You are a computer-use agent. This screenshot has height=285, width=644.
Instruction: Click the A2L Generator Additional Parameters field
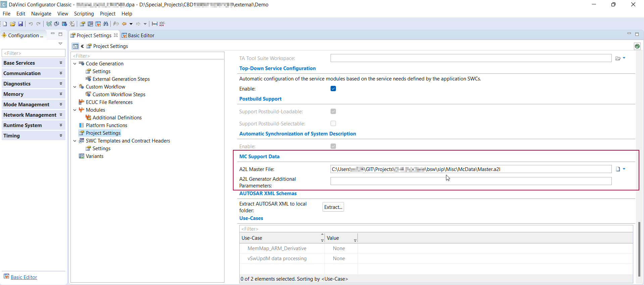click(x=471, y=181)
